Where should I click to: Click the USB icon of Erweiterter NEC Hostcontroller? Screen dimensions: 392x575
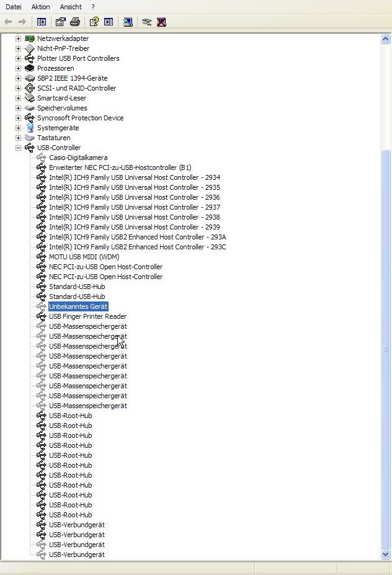[x=41, y=167]
